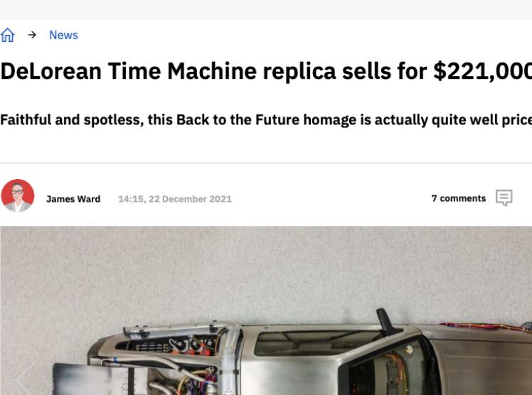
Task: Click James Ward's round avatar picture
Action: [18, 196]
